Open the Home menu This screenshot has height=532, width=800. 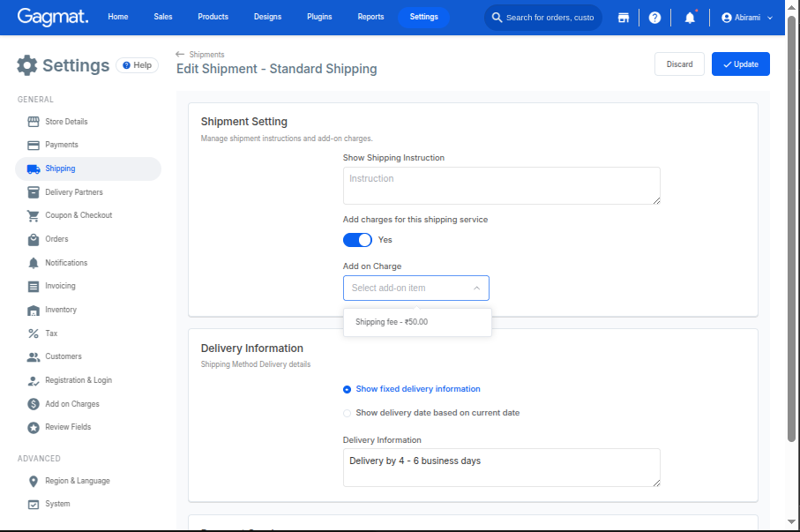coord(118,17)
